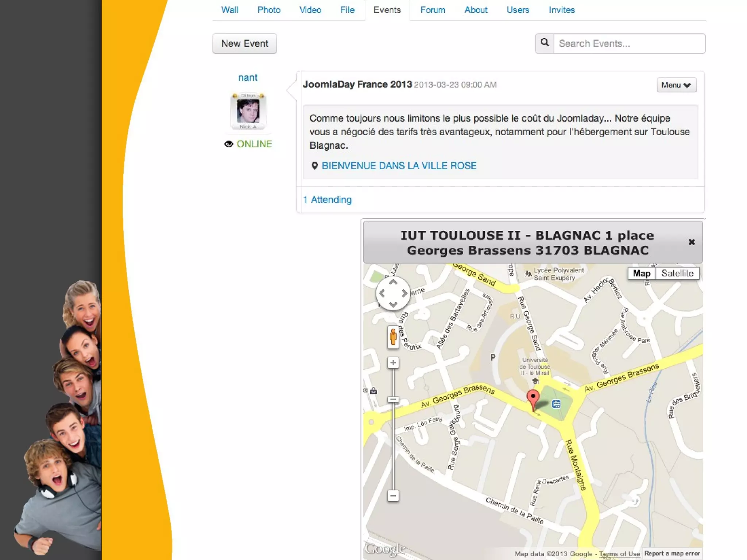Open the 1 Attending link
The width and height of the screenshot is (747, 560).
pos(327,200)
